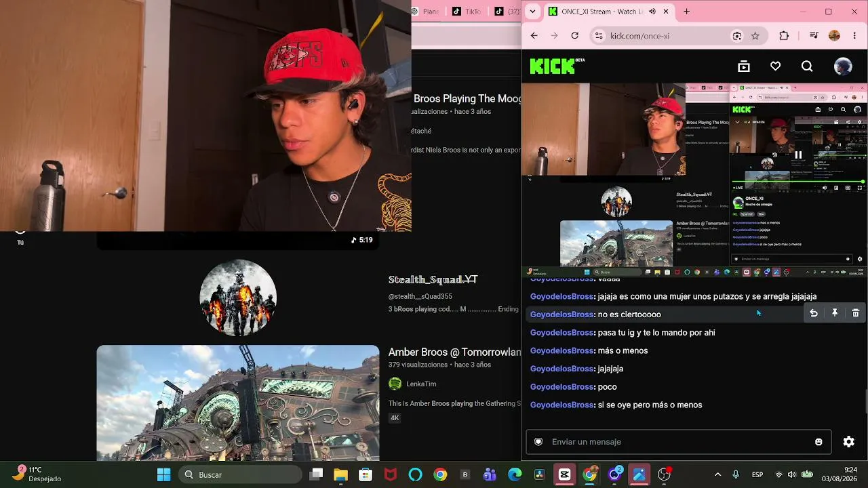This screenshot has width=868, height=488.
Task: Click the taskbar Buscar search box
Action: pos(240,474)
